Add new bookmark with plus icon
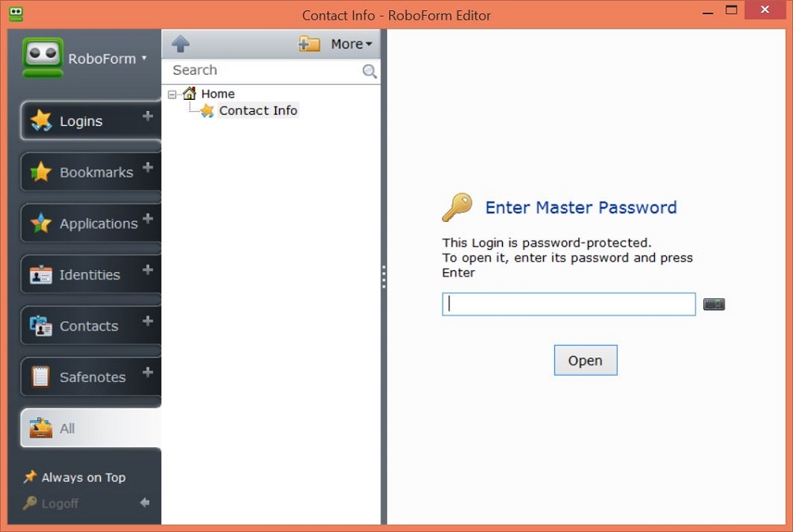This screenshot has width=793, height=532. [x=147, y=167]
